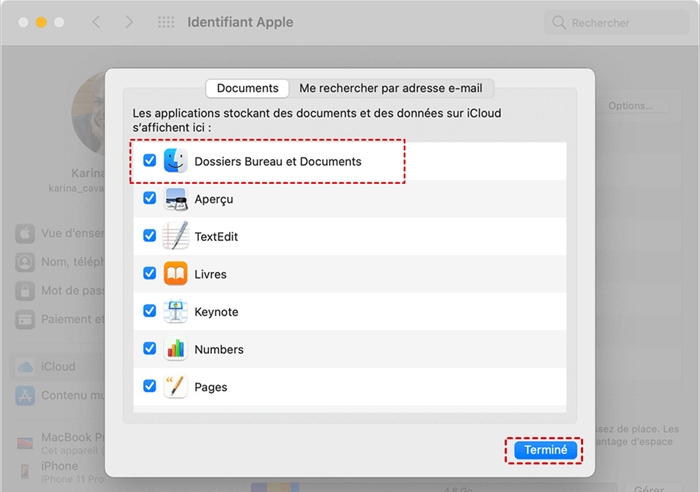Disable the TextEdit checkbox
The image size is (700, 492).
click(149, 237)
